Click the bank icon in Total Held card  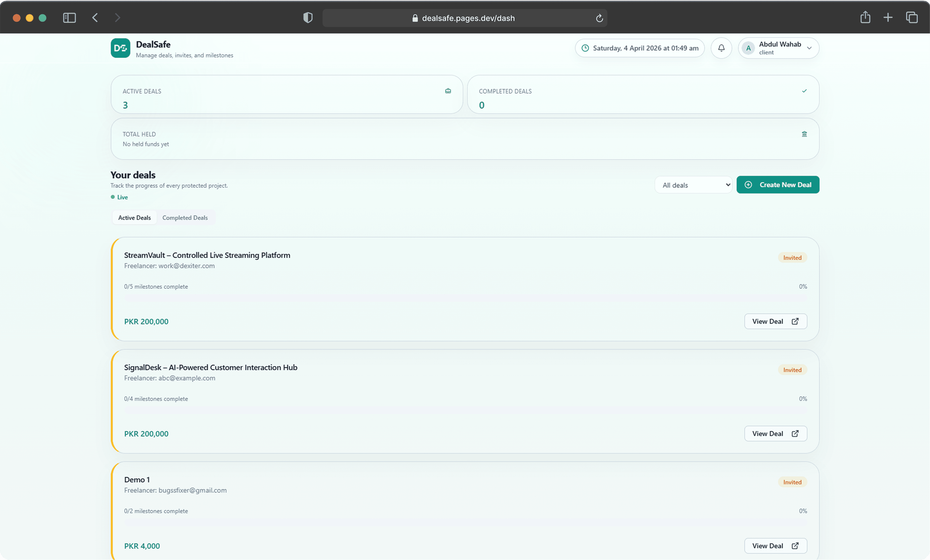click(804, 134)
